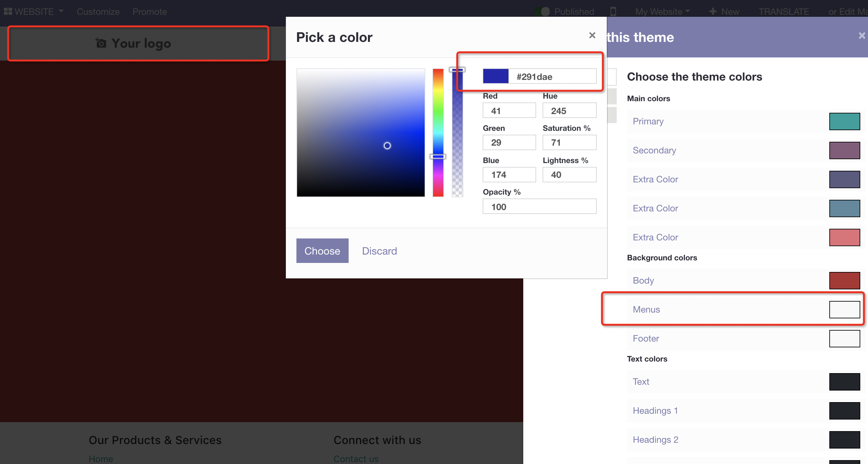Viewport: 868px width, 464px height.
Task: Open the Customize menu
Action: pyautogui.click(x=98, y=12)
